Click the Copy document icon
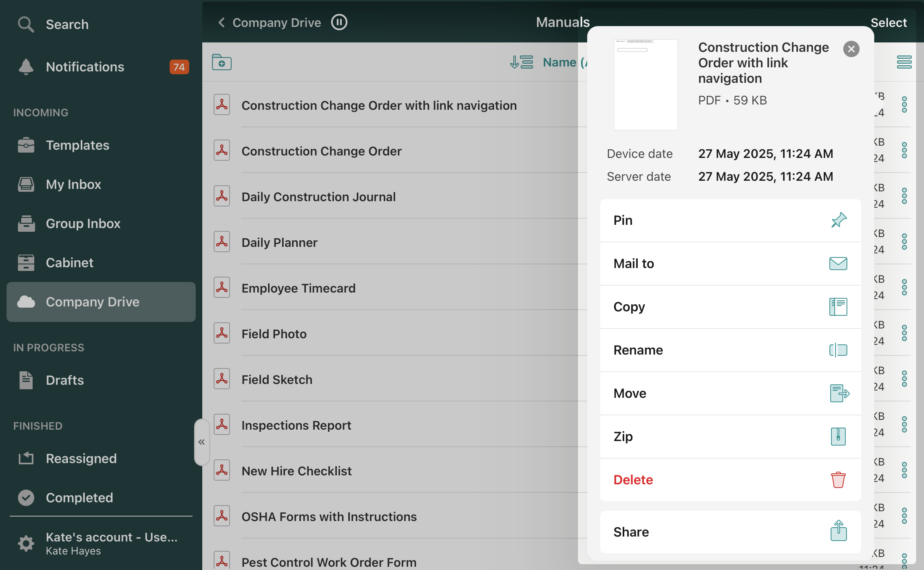 [838, 307]
